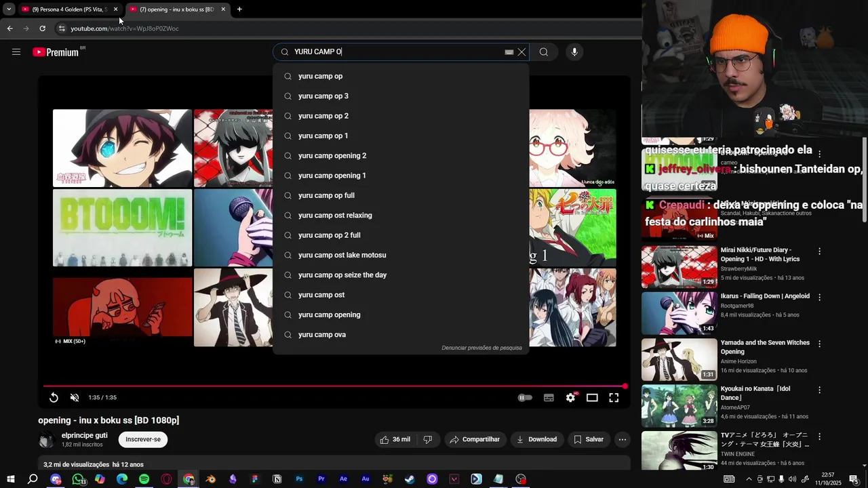
Task: Dislike the inu x boku video
Action: (427, 440)
